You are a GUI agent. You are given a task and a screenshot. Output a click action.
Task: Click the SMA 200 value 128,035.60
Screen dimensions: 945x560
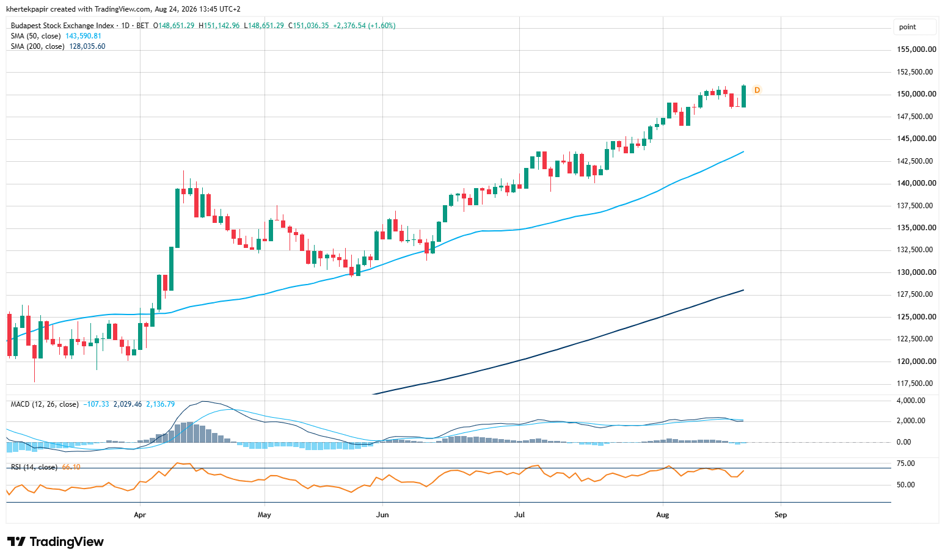[87, 46]
